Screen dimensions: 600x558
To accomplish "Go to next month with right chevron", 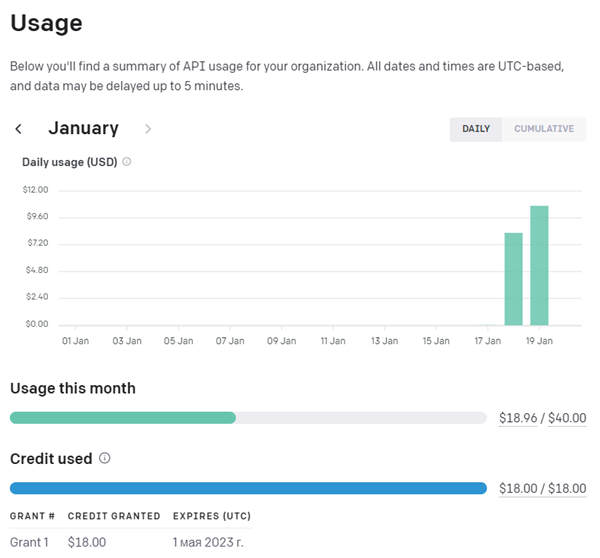I will coord(148,129).
